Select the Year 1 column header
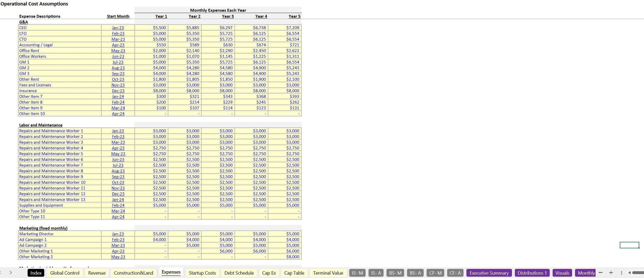The height and width of the screenshot is (278, 644). pos(161,16)
